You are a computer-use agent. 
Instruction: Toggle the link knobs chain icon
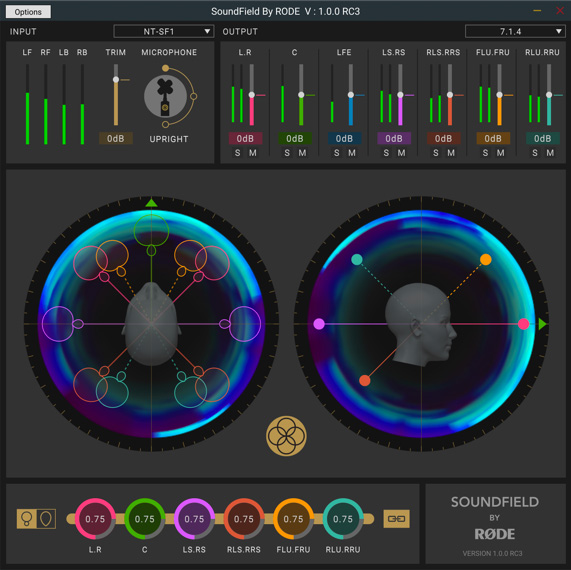397,519
